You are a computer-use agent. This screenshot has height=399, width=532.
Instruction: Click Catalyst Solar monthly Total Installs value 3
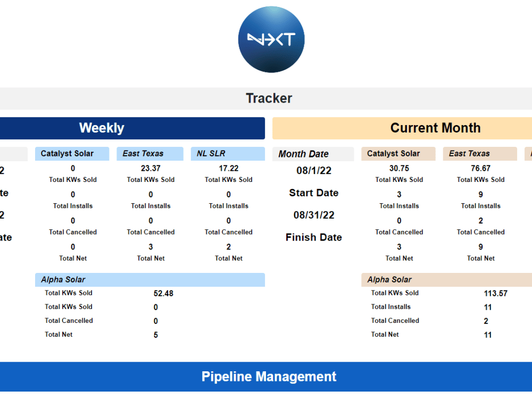click(400, 194)
